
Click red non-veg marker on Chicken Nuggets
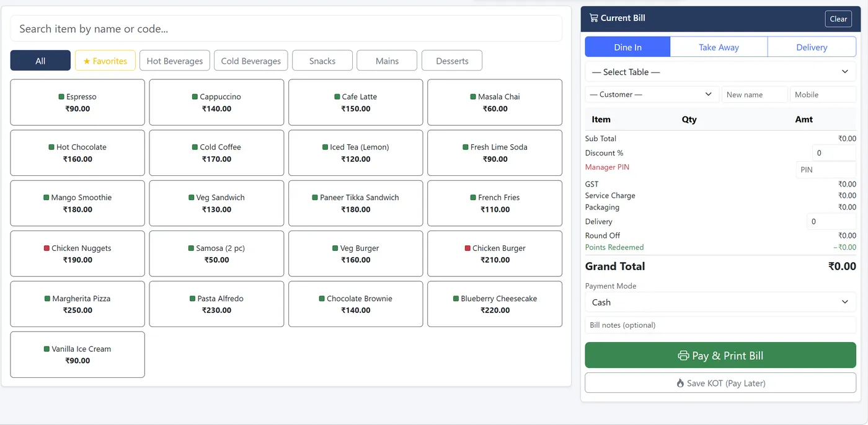(x=46, y=248)
